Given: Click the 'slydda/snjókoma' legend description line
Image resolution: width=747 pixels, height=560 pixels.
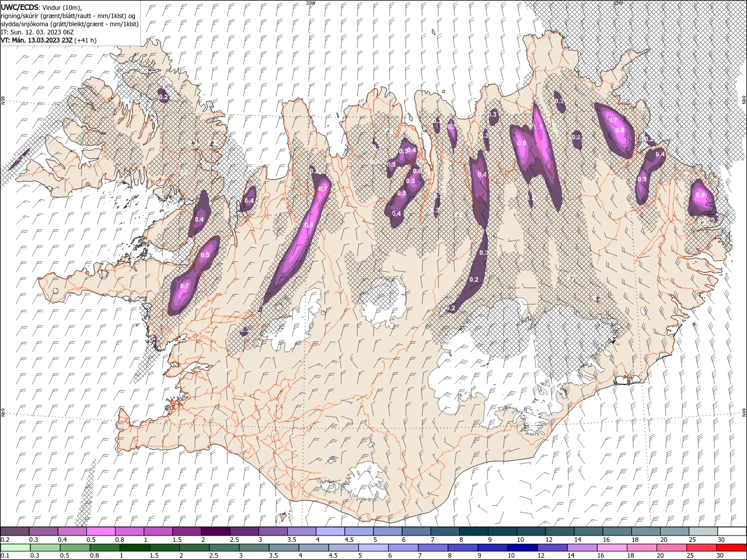Looking at the screenshot, I should coord(69,24).
